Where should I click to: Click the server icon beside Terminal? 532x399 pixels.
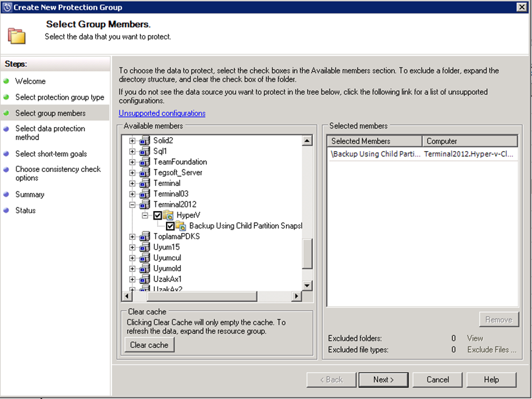[145, 183]
